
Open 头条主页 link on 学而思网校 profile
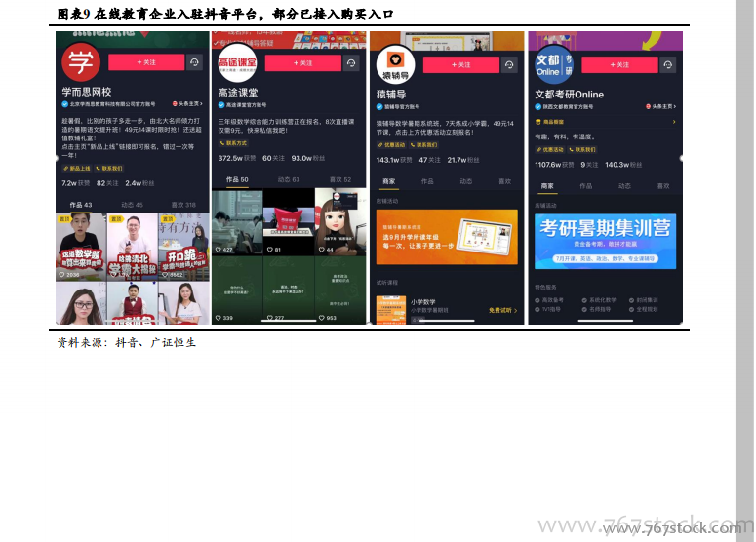[187, 104]
